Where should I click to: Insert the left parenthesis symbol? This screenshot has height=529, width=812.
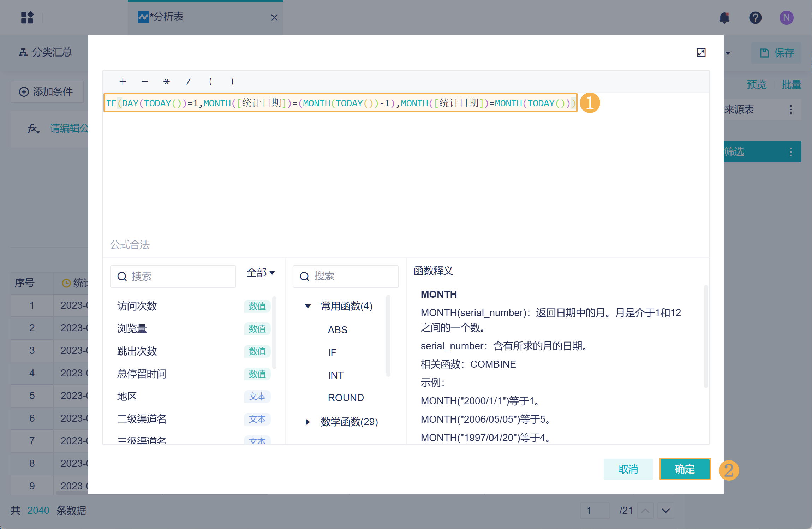210,82
